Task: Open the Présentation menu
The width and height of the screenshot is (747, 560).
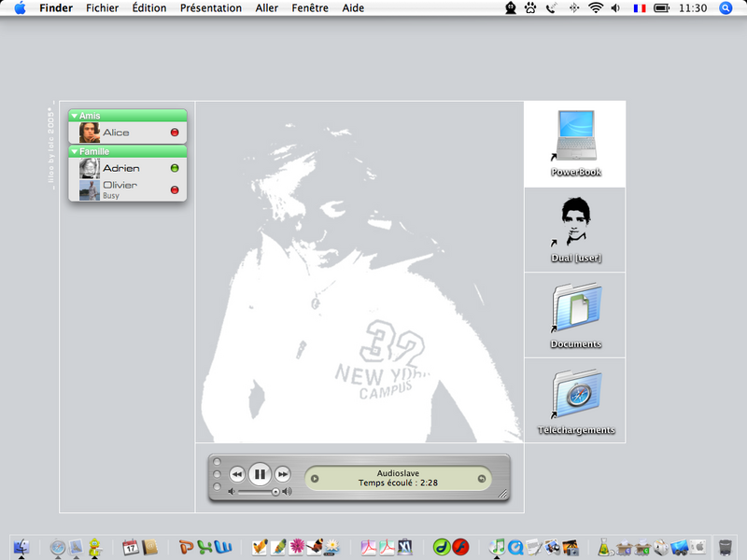Action: pyautogui.click(x=211, y=8)
